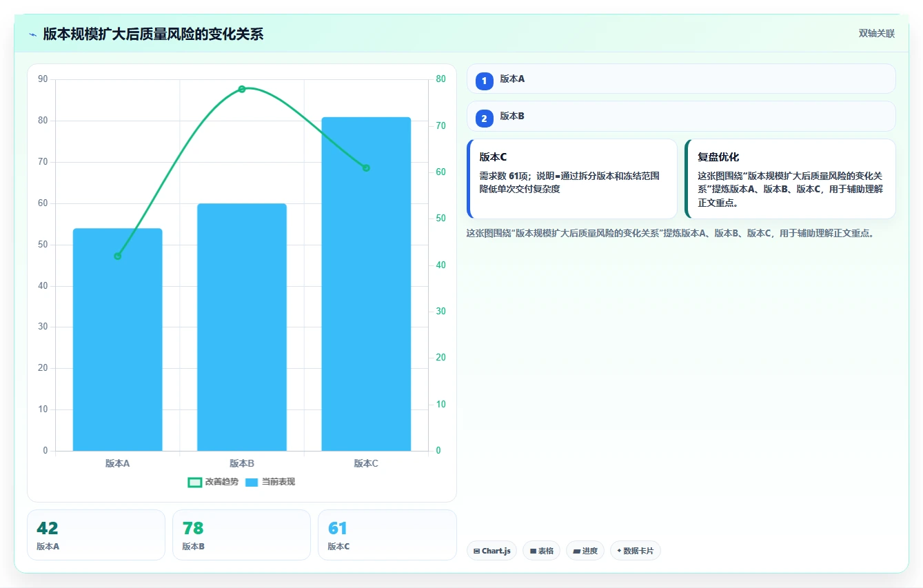Click the 版本C x-axis label
This screenshot has width=923, height=588.
click(366, 463)
